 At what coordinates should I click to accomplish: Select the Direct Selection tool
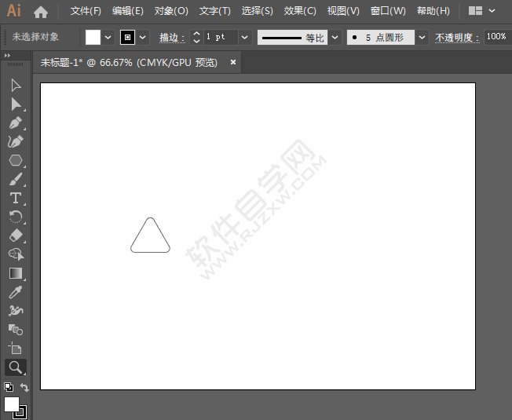tap(16, 104)
